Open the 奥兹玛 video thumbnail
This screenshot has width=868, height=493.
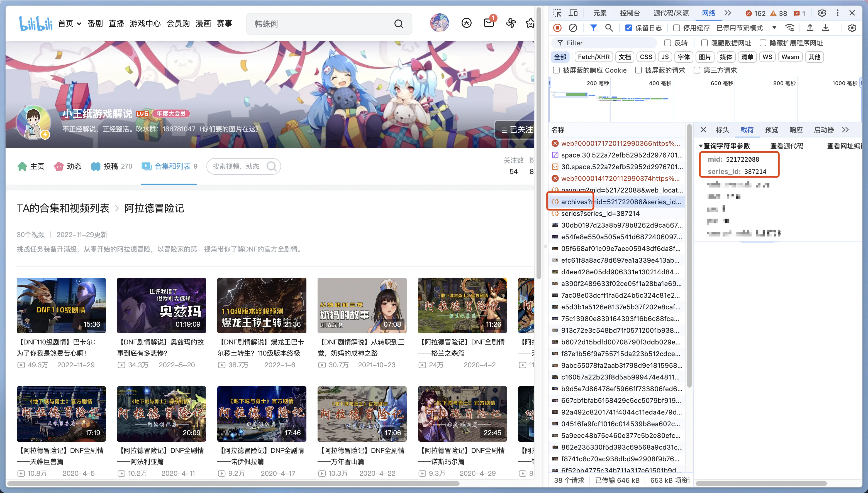tap(161, 305)
